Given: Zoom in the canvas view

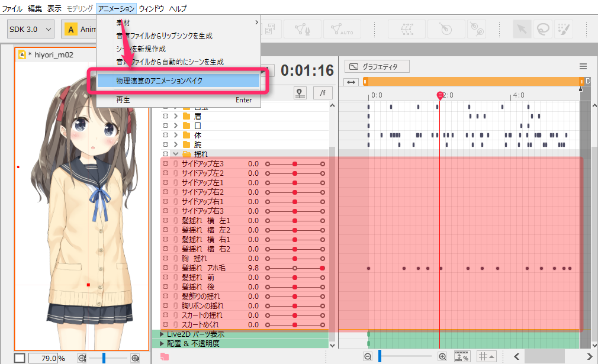Looking at the screenshot, I should [135, 358].
